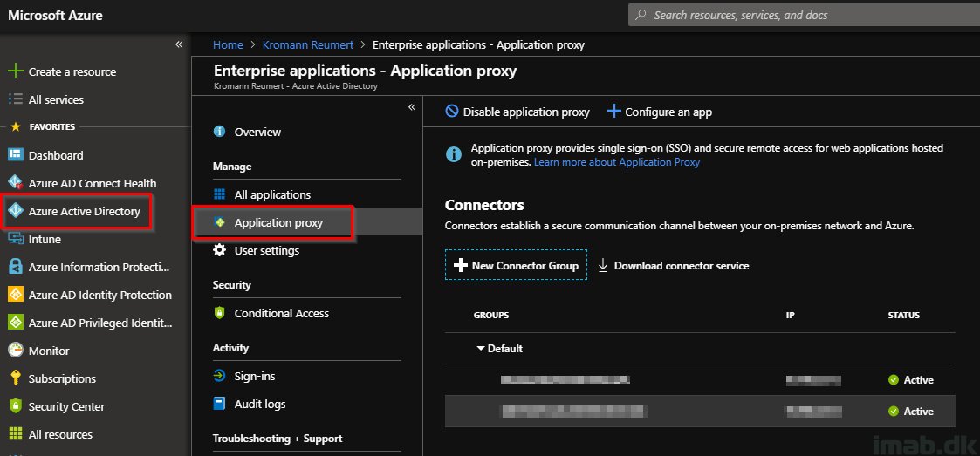Go to Home breadcrumb link
Image resolution: width=980 pixels, height=456 pixels.
pyautogui.click(x=228, y=45)
